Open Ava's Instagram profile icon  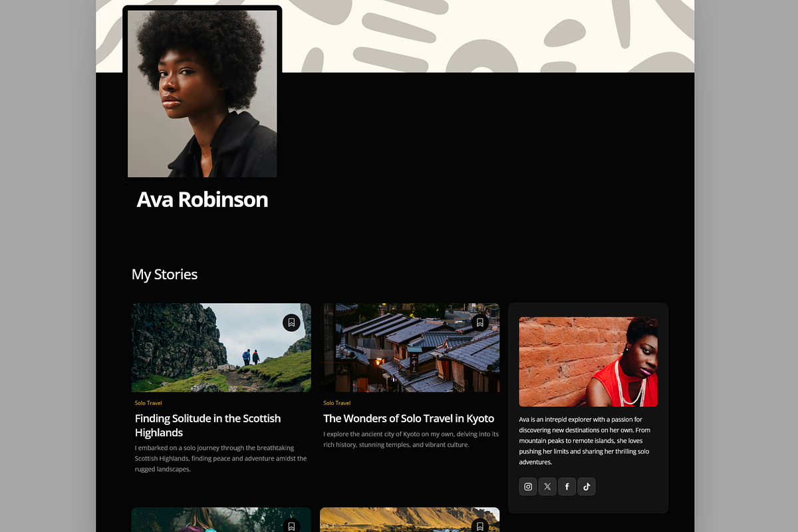pyautogui.click(x=528, y=487)
